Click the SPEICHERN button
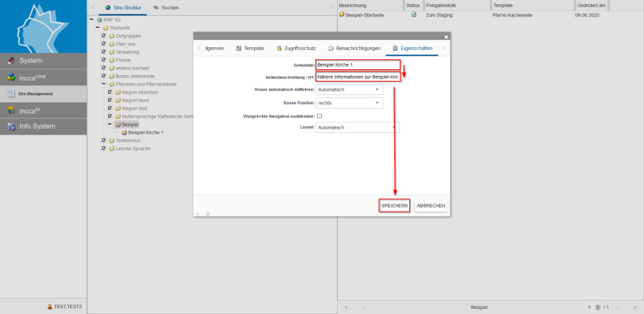The image size is (644, 314). [x=394, y=205]
